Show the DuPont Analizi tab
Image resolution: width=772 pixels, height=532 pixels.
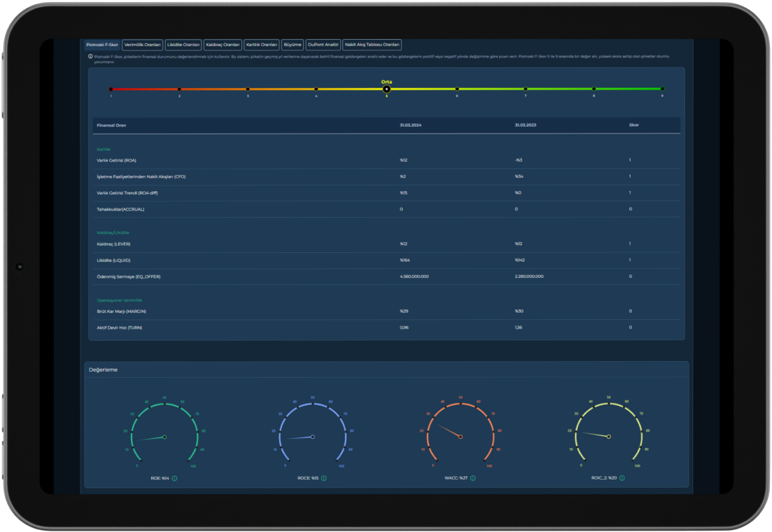click(323, 45)
